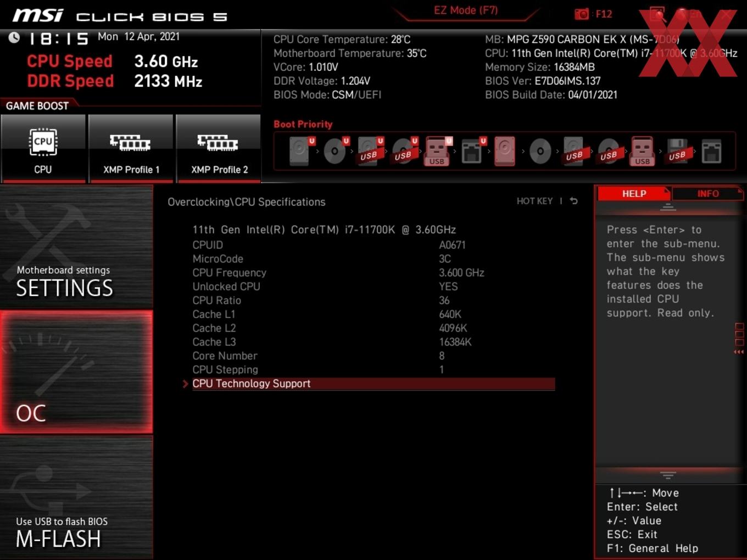Expand CPU Technology Support sub-menu
This screenshot has width=747, height=560.
tap(373, 384)
